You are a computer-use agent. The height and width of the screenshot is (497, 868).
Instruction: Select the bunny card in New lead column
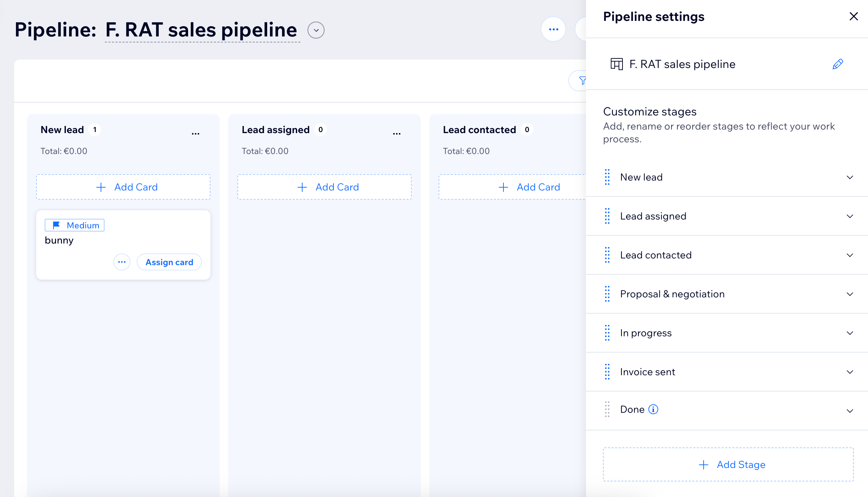[x=89, y=240]
